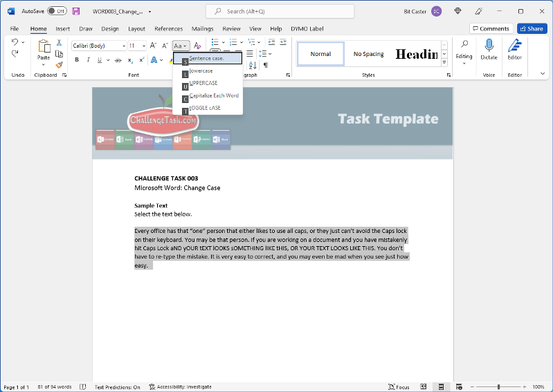This screenshot has width=553, height=392.
Task: Open the Change Case Aa dropdown
Action: 181,46
